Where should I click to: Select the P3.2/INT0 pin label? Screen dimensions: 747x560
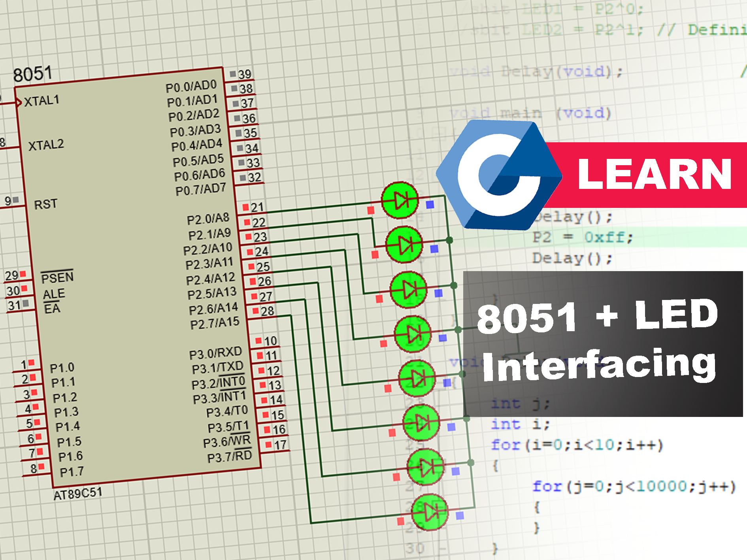tap(219, 383)
